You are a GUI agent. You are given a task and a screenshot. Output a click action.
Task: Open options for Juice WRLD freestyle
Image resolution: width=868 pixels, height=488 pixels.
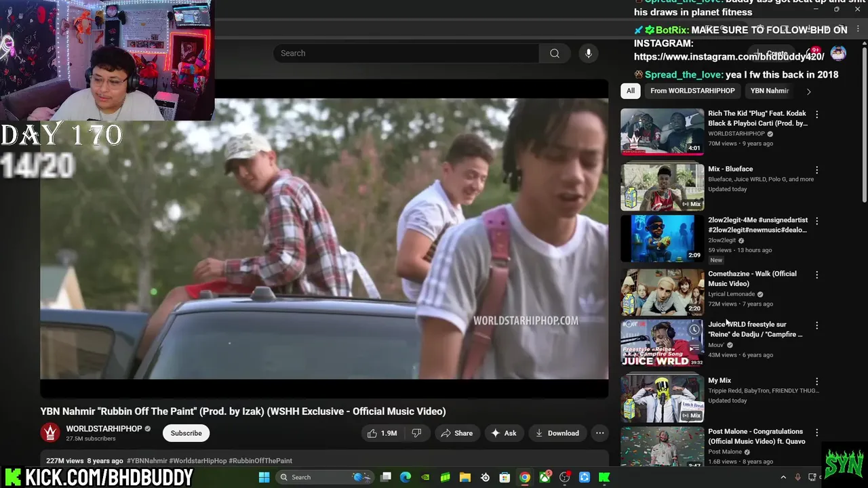coord(816,325)
